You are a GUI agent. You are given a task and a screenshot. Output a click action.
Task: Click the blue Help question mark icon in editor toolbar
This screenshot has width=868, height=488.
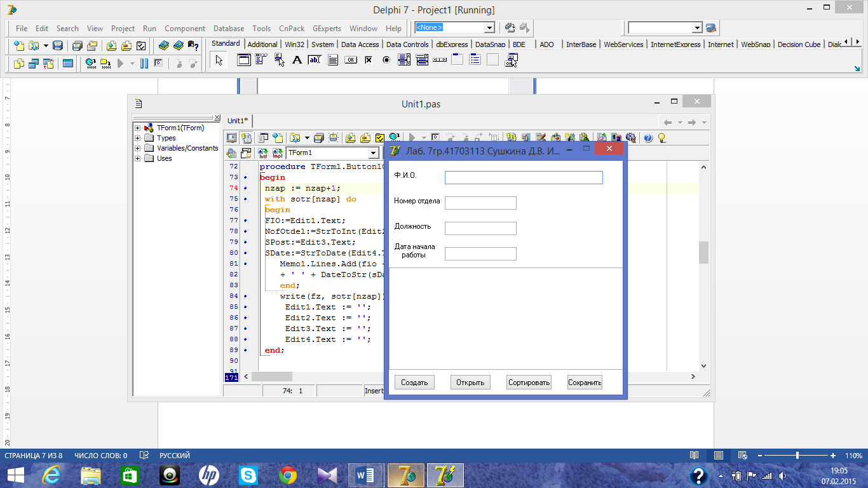(648, 138)
